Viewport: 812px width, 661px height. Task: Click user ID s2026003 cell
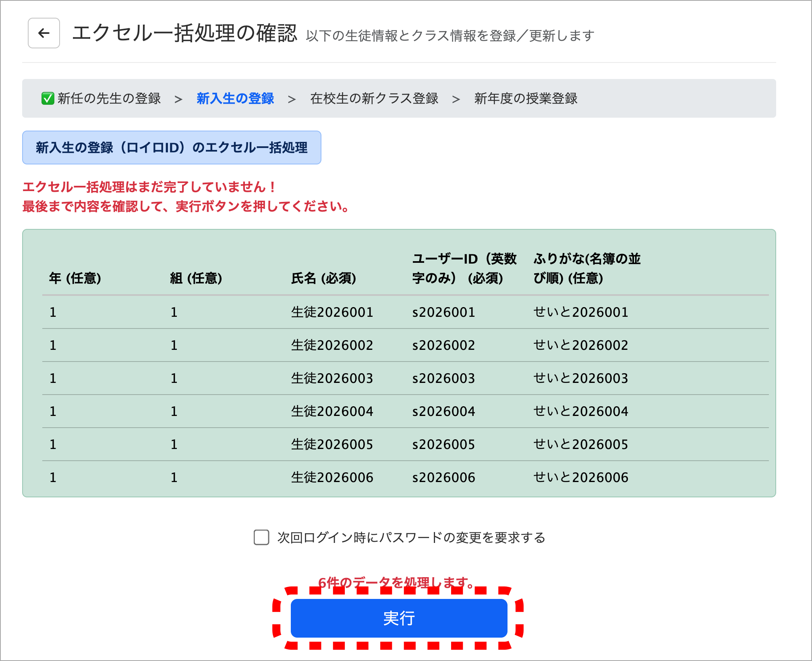[443, 378]
